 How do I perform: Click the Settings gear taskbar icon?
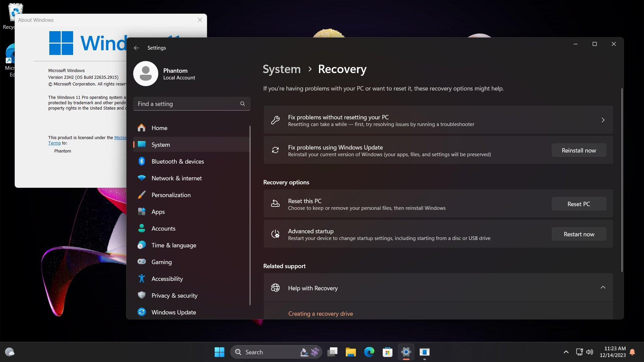406,352
